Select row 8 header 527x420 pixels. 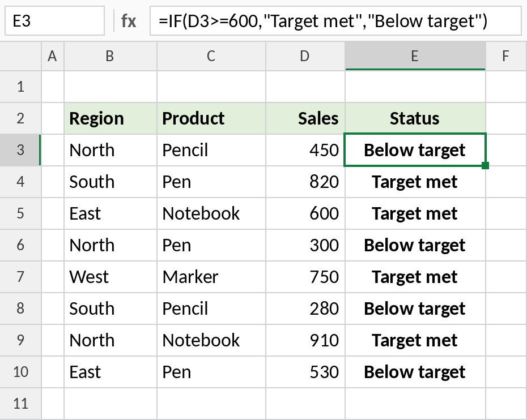click(x=20, y=308)
